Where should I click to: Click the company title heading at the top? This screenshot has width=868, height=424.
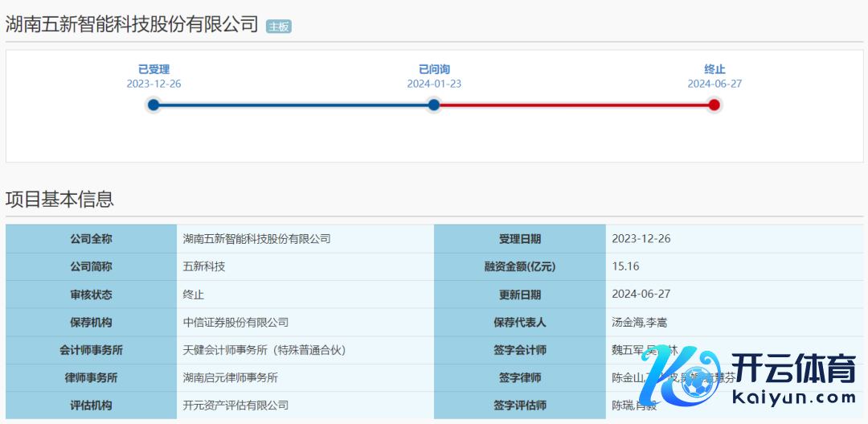click(133, 24)
